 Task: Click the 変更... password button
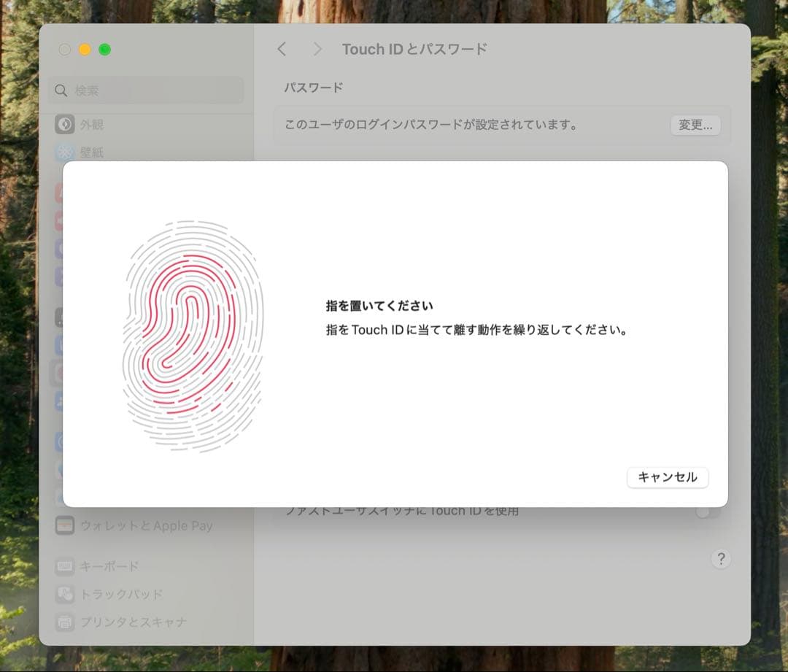[x=695, y=125]
